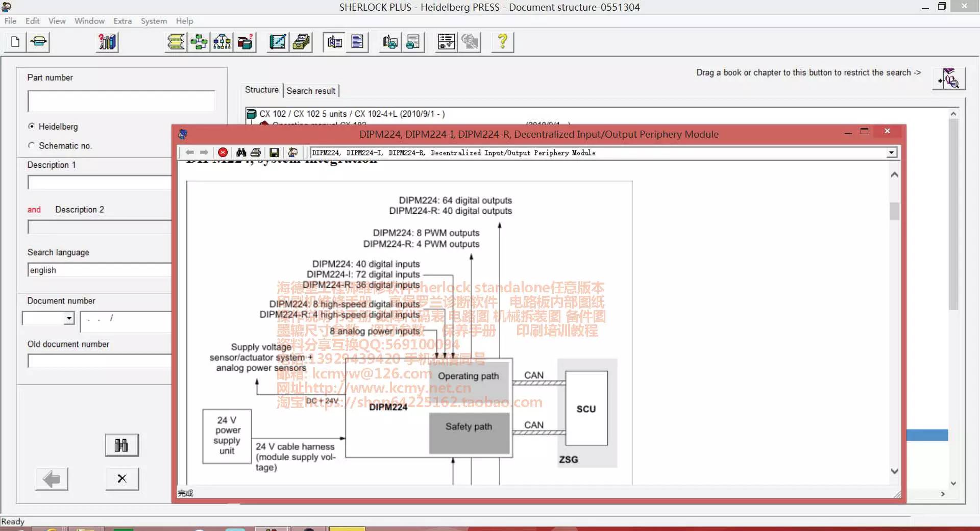This screenshot has height=531, width=980.
Task: Click the document viewer vertical scrollbar thumb
Action: tap(894, 211)
